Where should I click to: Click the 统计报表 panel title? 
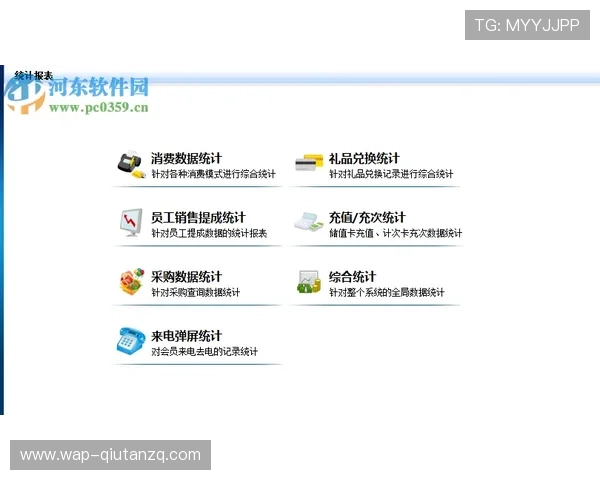click(33, 75)
